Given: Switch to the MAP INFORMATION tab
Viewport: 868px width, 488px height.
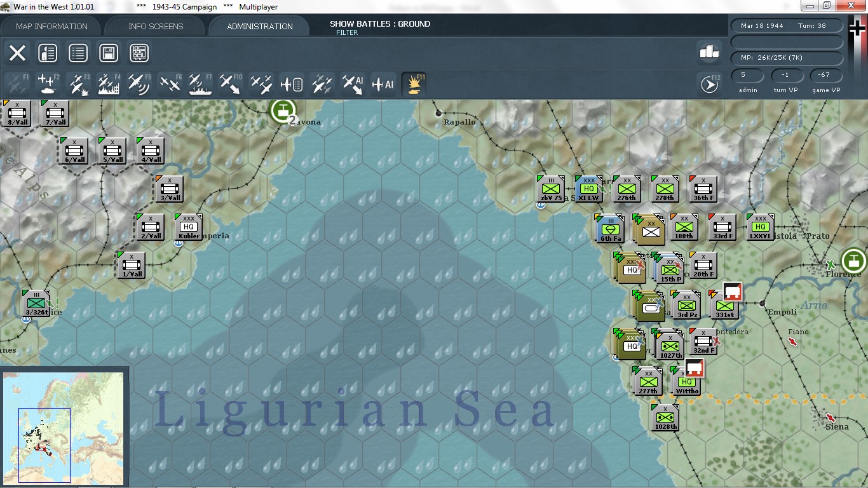Looking at the screenshot, I should click(x=51, y=26).
